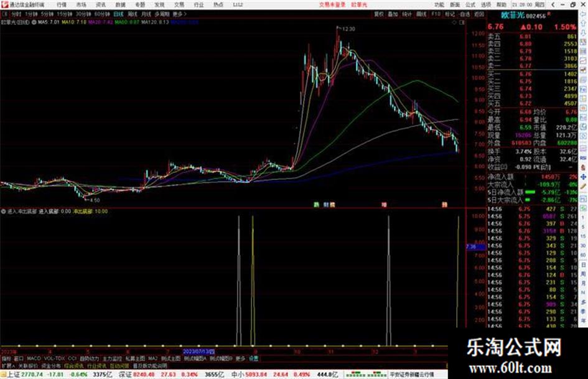Click the panel layout icon at chart corner
Screen dimensions: 588x379
(462, 22)
